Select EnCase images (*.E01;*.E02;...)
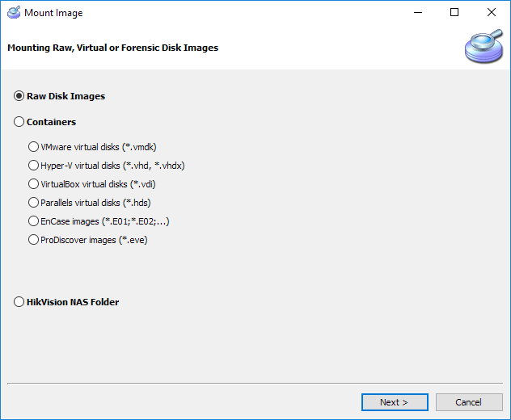 99,221
